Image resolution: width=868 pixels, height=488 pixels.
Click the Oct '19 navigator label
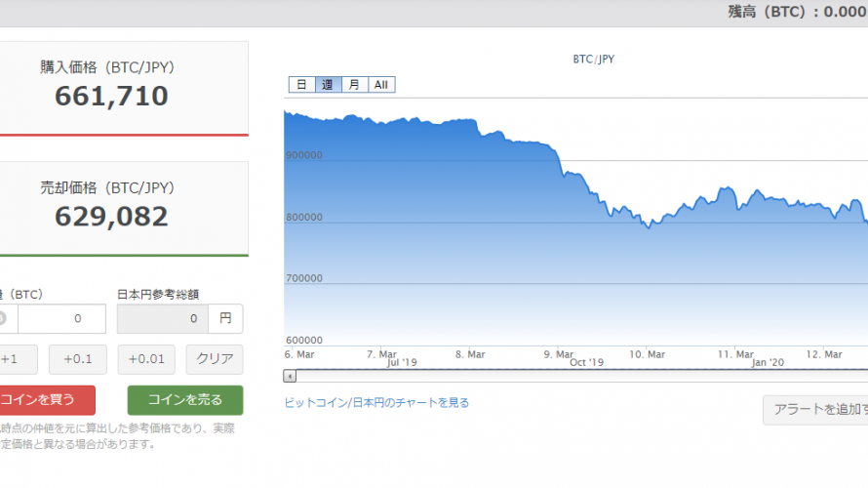pos(587,363)
